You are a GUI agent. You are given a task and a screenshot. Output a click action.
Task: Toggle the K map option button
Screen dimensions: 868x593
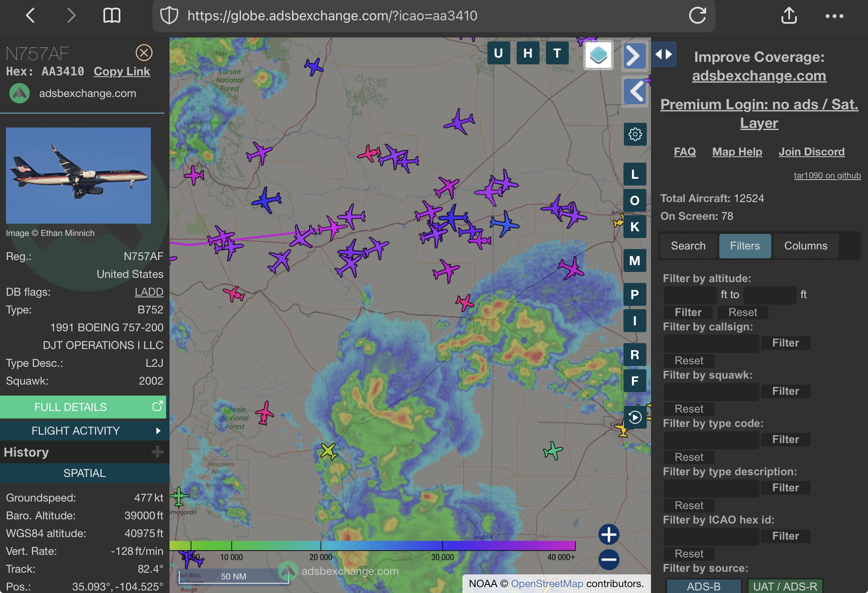click(x=635, y=227)
